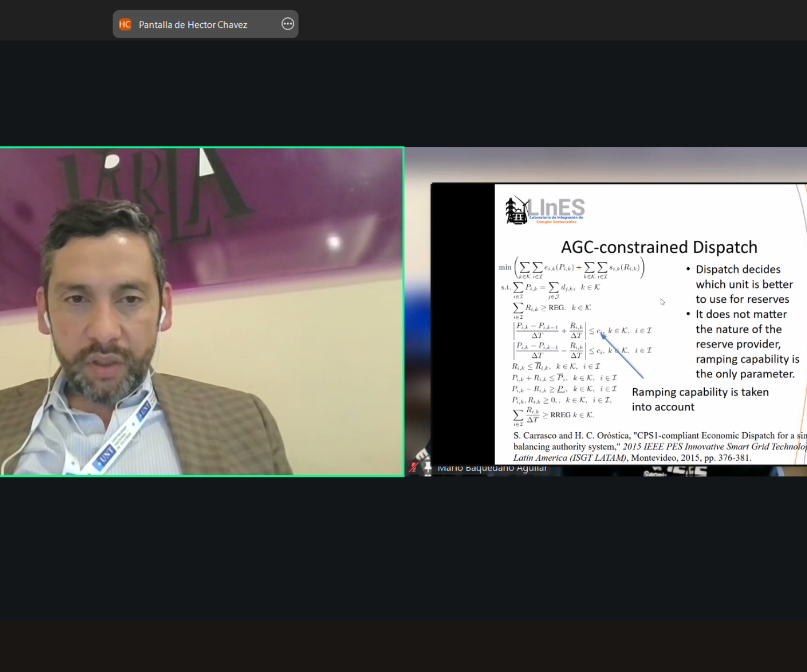Click the AGC-constrained Dispatch slide title
Viewport: 807px width, 672px height.
[x=659, y=247]
